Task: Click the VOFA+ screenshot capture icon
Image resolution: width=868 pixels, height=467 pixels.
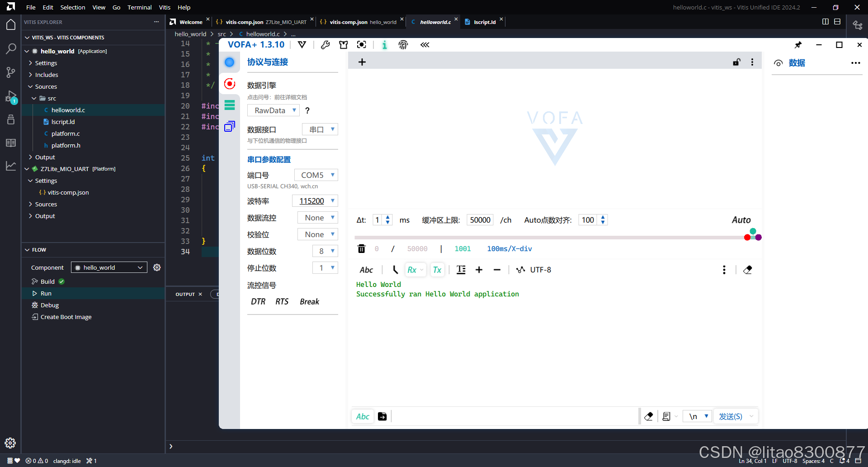Action: tap(361, 44)
